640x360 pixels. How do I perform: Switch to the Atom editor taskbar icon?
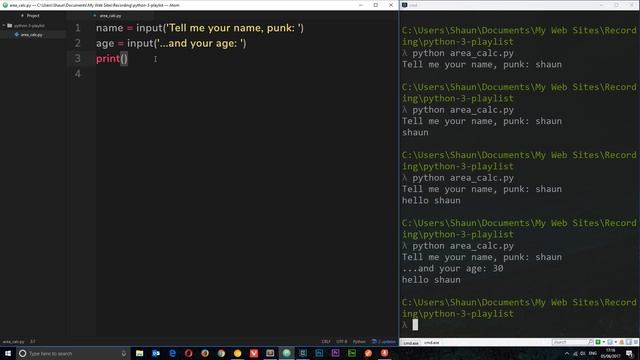coord(287,353)
